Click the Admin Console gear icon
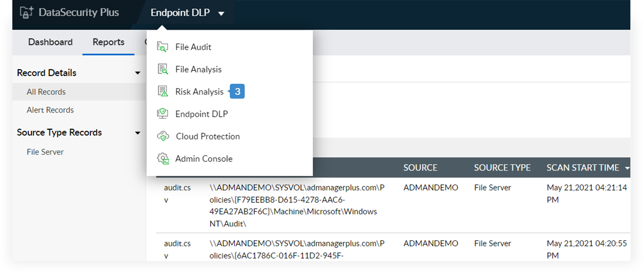The image size is (644, 273). coord(163,159)
